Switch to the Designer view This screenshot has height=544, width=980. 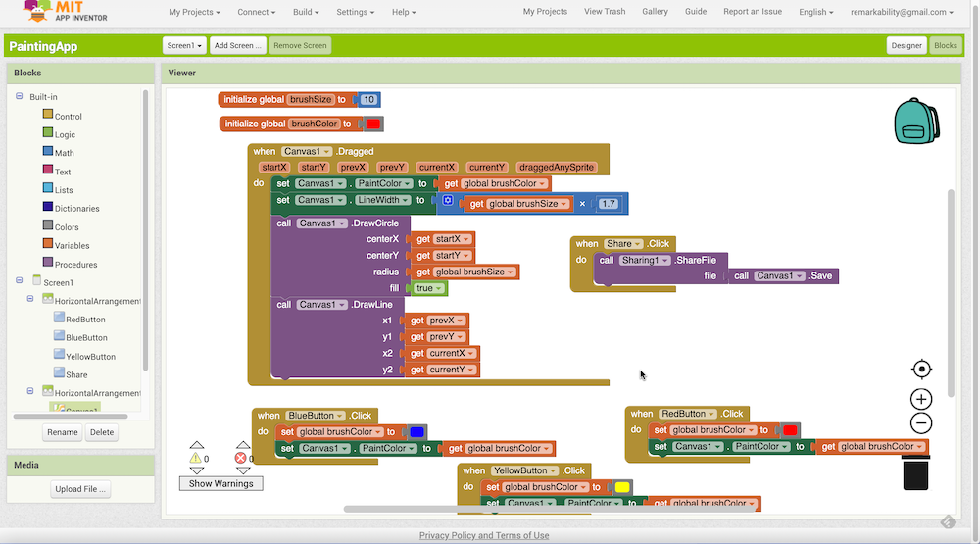pyautogui.click(x=906, y=46)
